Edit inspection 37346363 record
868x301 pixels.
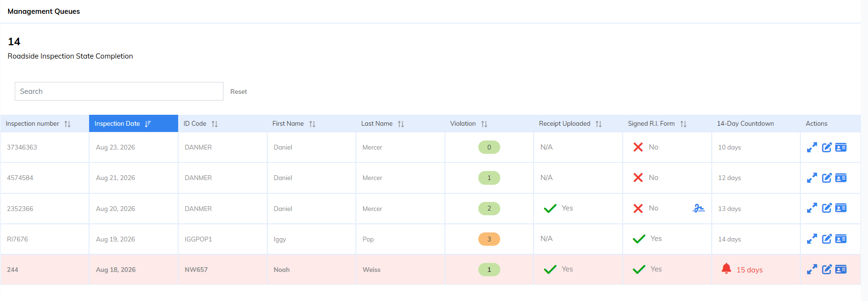coord(827,148)
